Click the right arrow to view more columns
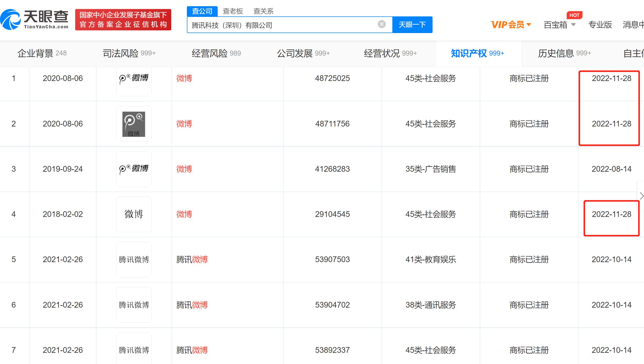The width and height of the screenshot is (644, 364). click(x=641, y=196)
